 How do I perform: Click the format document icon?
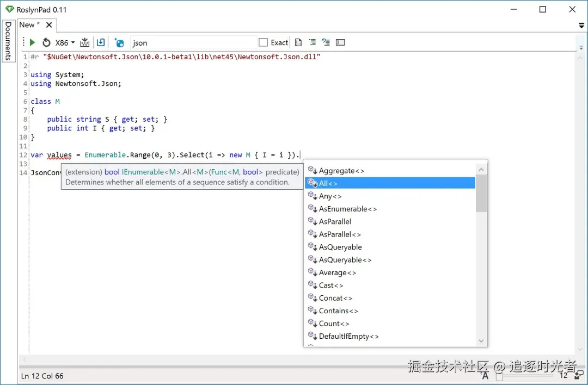tap(298, 42)
